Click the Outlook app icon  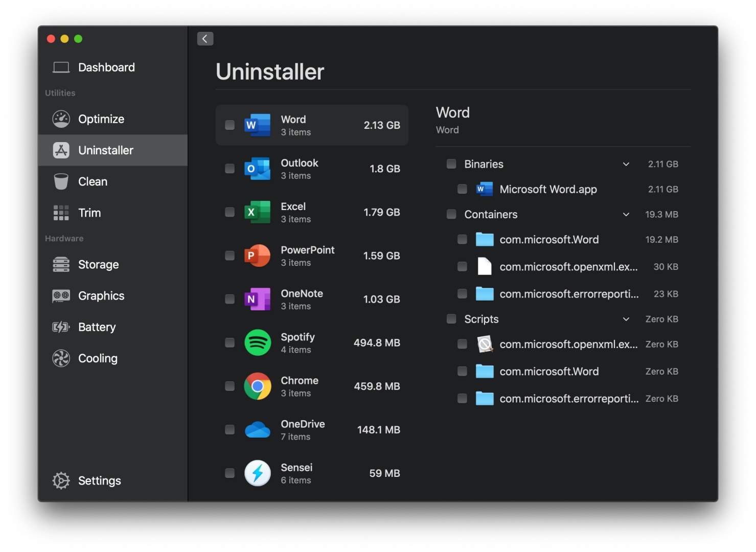[257, 169]
